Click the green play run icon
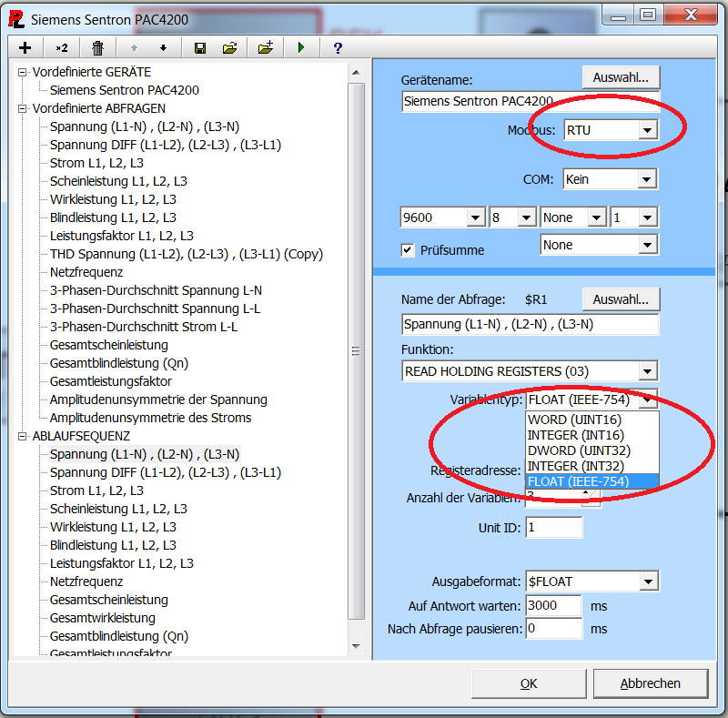 click(301, 48)
